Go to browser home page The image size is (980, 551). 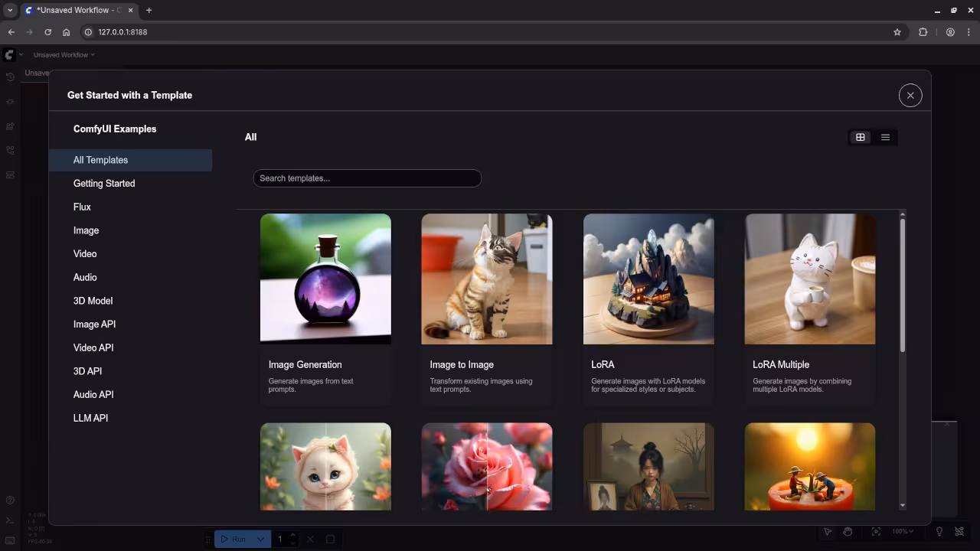(x=67, y=32)
